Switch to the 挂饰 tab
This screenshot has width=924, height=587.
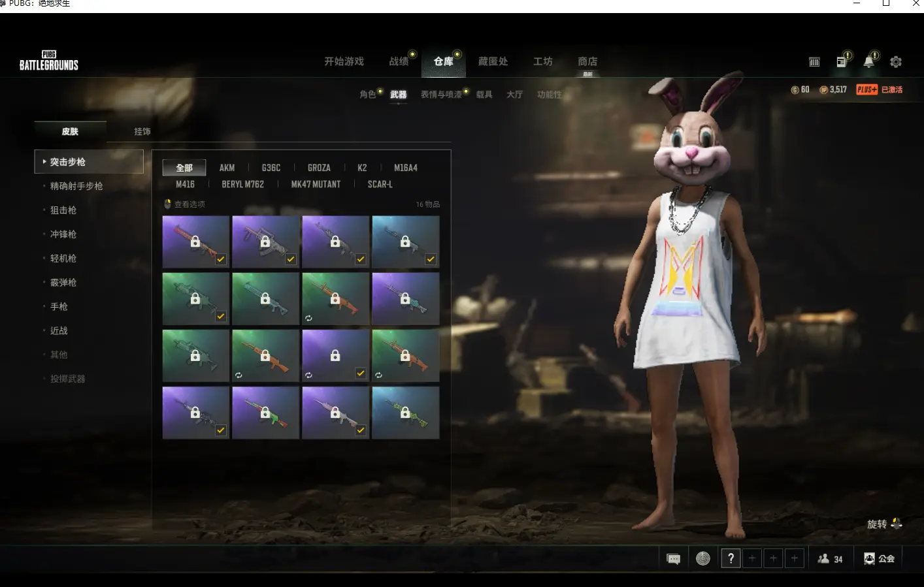click(142, 131)
